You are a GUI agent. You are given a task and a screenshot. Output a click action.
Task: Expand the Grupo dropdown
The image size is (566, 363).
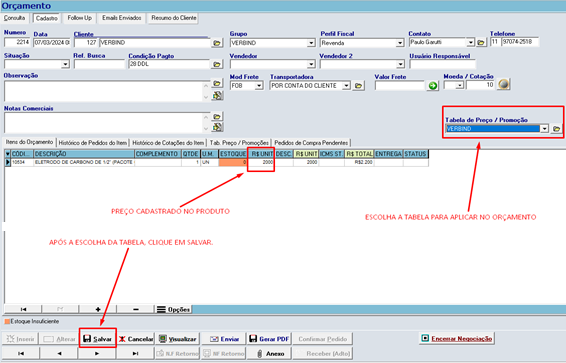click(311, 43)
